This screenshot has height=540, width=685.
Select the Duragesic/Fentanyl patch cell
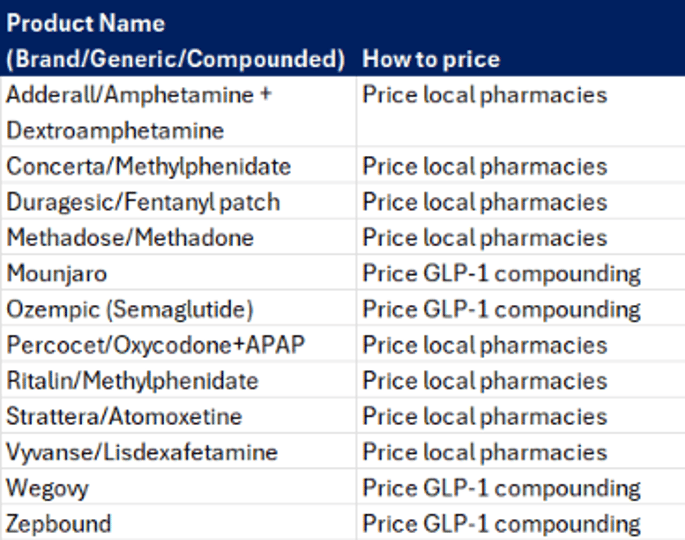(x=143, y=202)
